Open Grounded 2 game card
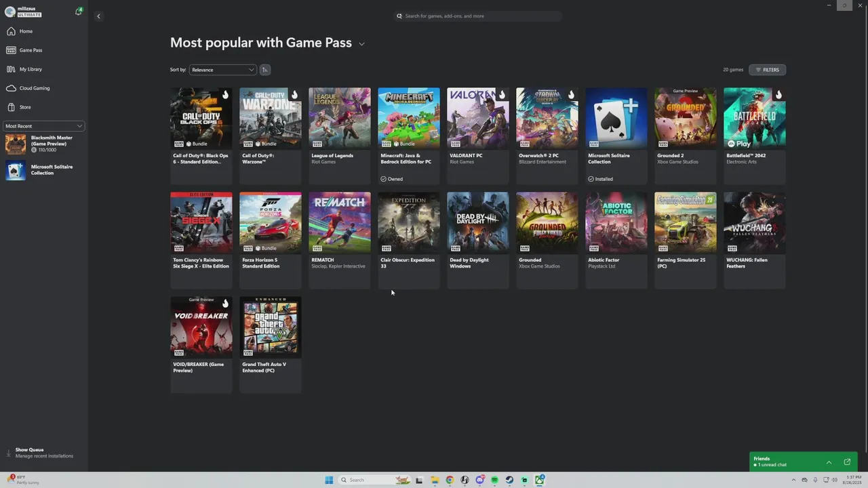The width and height of the screenshot is (868, 488). 686,136
